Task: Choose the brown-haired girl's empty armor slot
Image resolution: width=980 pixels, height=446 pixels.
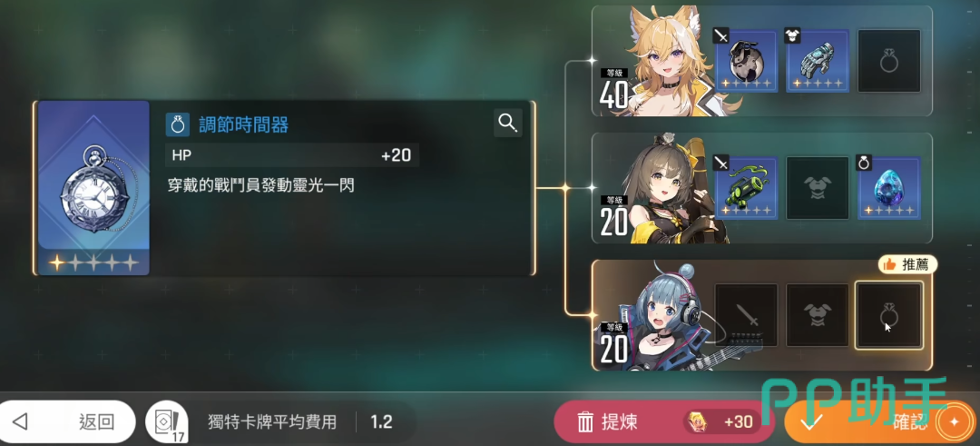Action: 818,188
